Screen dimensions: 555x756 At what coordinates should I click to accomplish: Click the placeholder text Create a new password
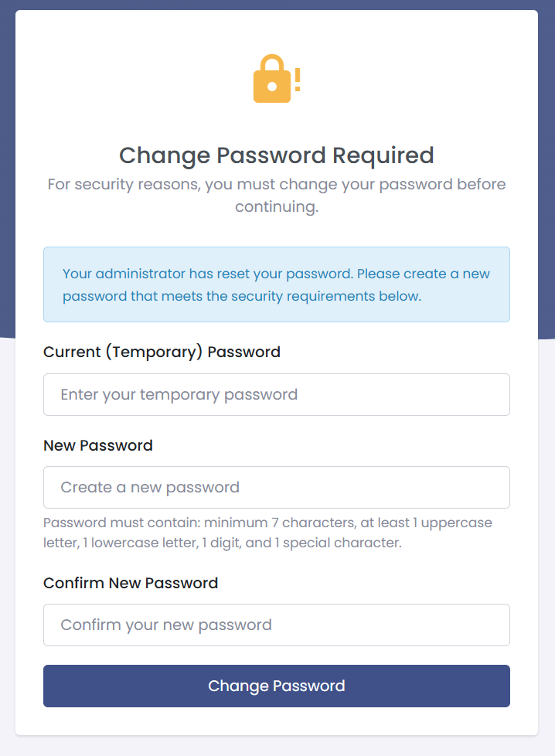click(149, 487)
